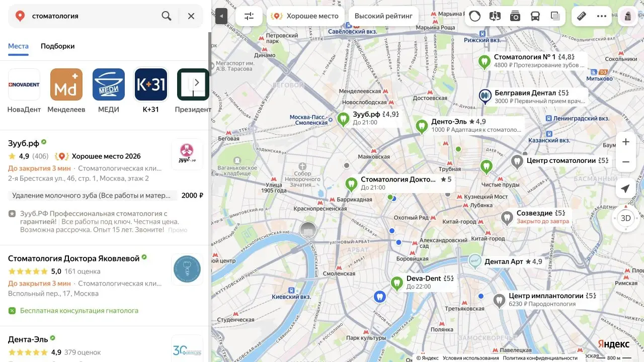644x362 pixels.
Task: Open the user profile avatar
Action: tap(628, 16)
